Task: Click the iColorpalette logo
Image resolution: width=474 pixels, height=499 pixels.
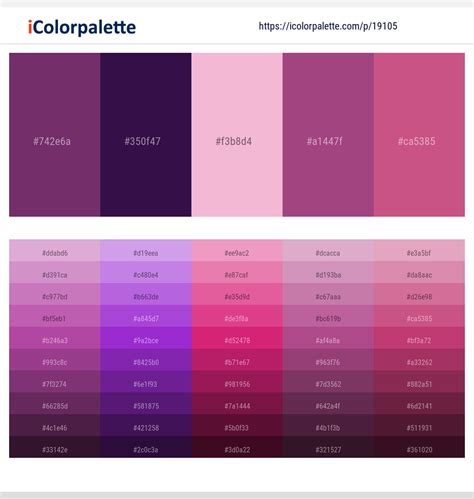Action: 82,27
